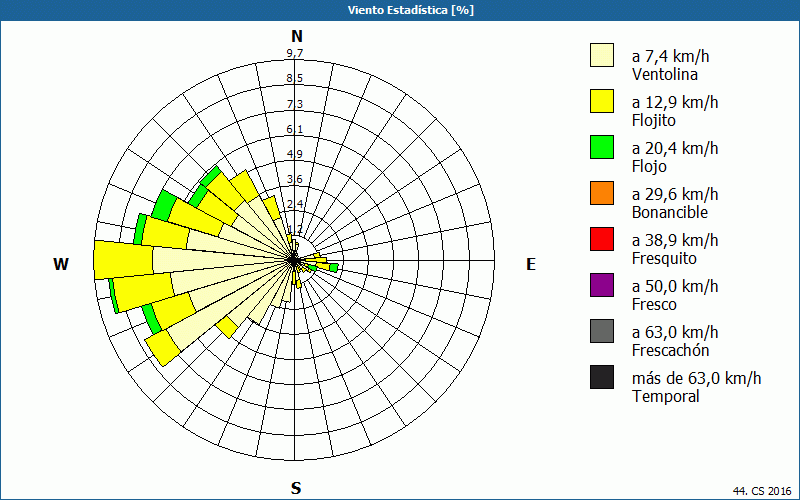Click the 'Viento Estadística [%]' title bar
This screenshot has width=800, height=500.
tap(400, 10)
